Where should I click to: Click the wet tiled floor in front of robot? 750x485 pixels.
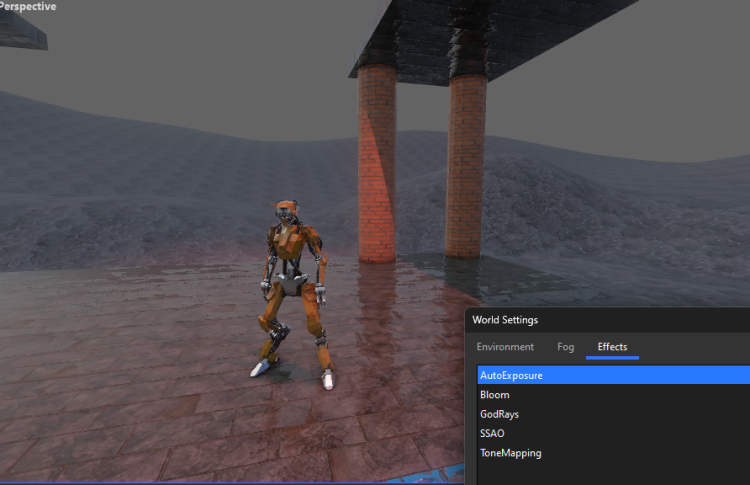tap(200, 420)
